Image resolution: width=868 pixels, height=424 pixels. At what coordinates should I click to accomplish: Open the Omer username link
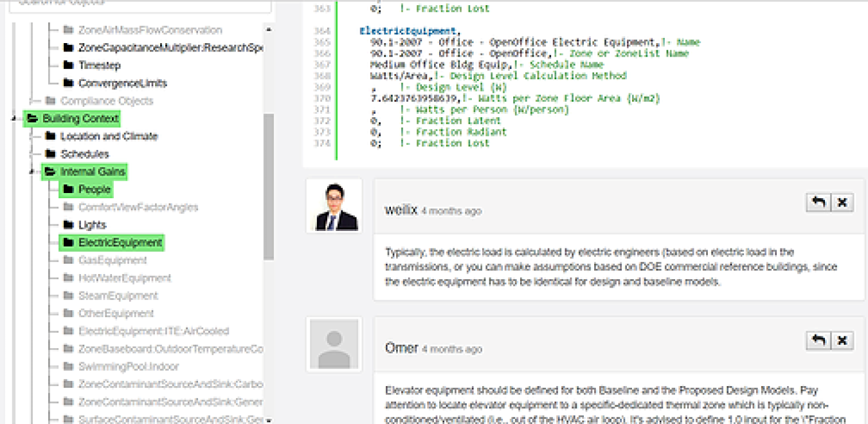point(402,348)
